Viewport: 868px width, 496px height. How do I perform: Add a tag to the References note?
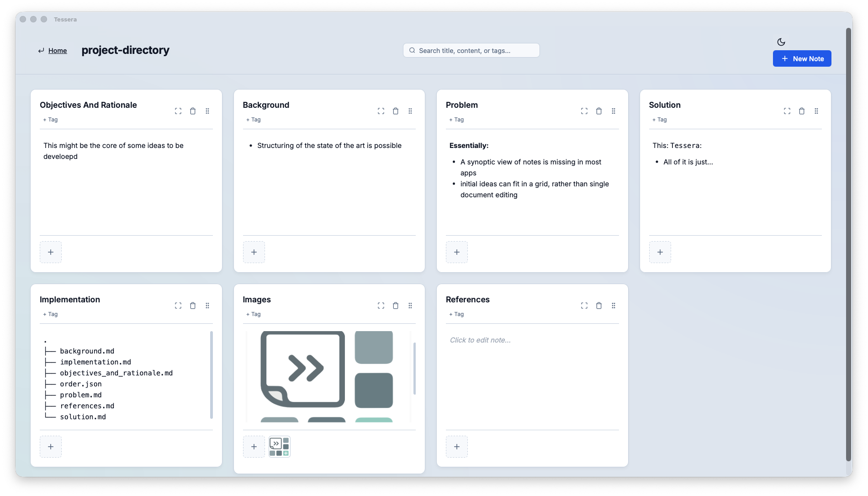(x=456, y=314)
